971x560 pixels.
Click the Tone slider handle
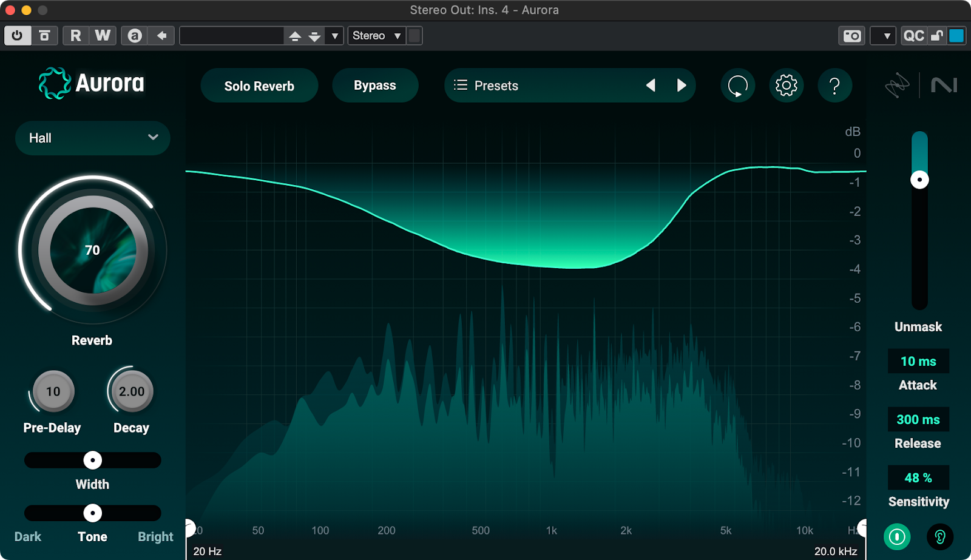coord(92,513)
